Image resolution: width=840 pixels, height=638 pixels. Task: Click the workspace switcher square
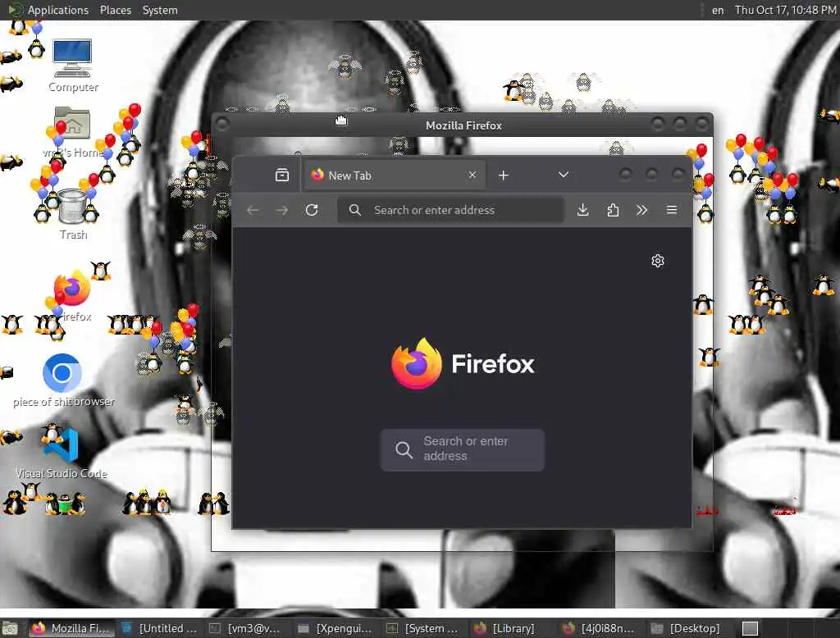[750, 628]
